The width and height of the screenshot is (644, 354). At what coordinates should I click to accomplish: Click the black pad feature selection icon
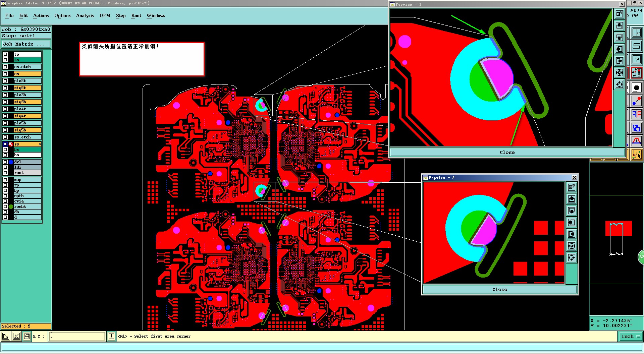636,88
